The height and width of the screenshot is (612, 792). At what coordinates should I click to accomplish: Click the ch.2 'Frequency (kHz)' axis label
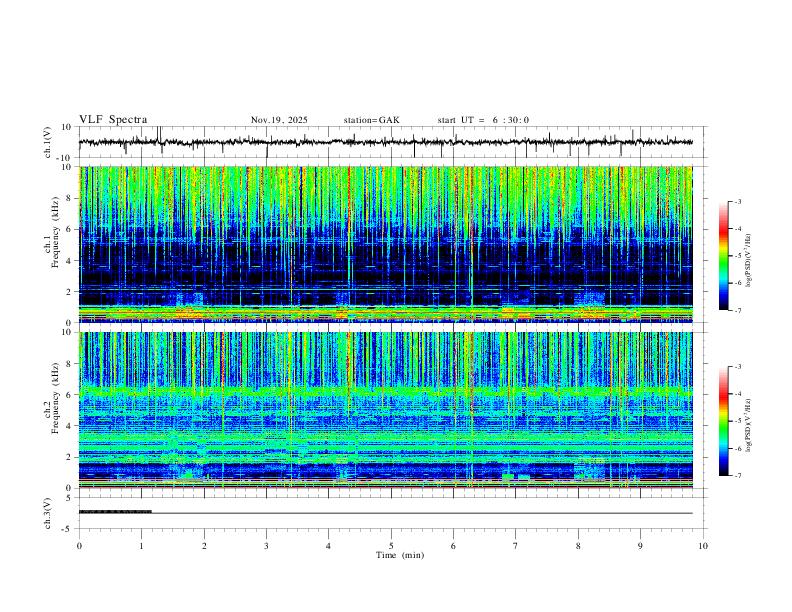[55, 398]
